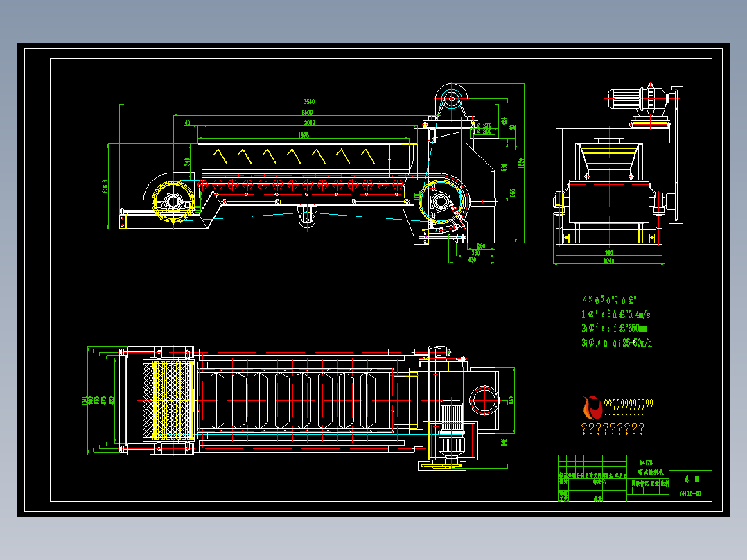Select the 25-50m/h capacity note
This screenshot has width=747, height=560.
coord(617,342)
